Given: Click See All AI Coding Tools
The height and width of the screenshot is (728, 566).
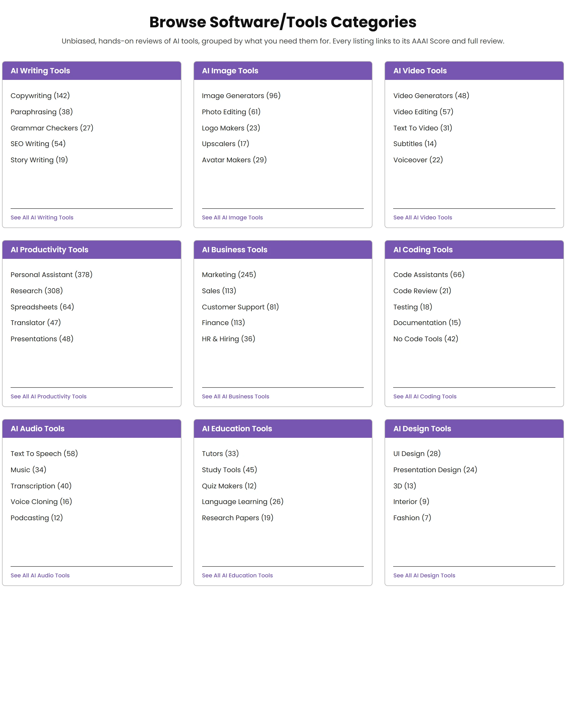Looking at the screenshot, I should click(425, 396).
